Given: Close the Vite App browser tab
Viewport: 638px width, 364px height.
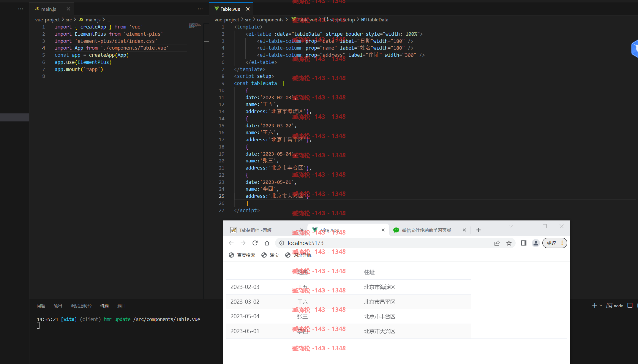Looking at the screenshot, I should coord(383,230).
